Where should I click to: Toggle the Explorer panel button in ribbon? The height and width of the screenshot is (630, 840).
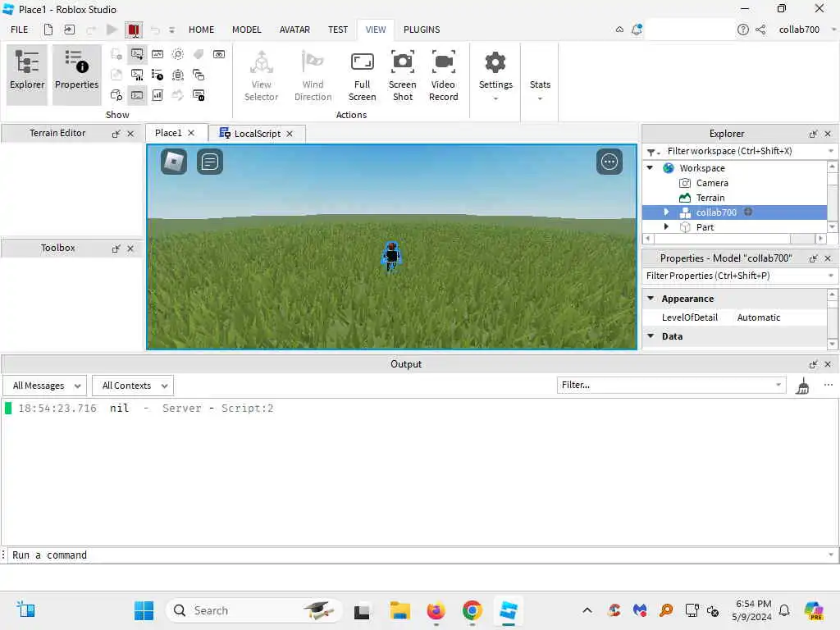click(27, 75)
